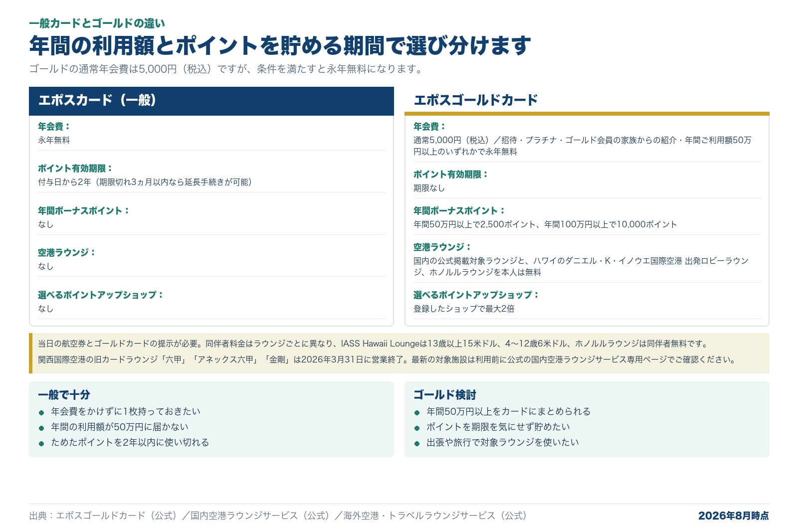Viewport: 798px width, 532px height.
Task: Click the gold bonus text '年間50万円以上で2,500ポイント'
Action: 545,224
